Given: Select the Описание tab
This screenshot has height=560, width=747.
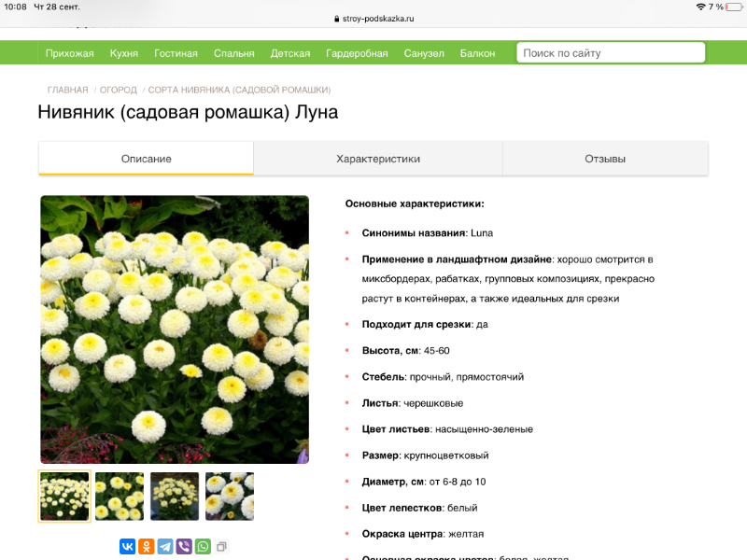Looking at the screenshot, I should click(147, 159).
